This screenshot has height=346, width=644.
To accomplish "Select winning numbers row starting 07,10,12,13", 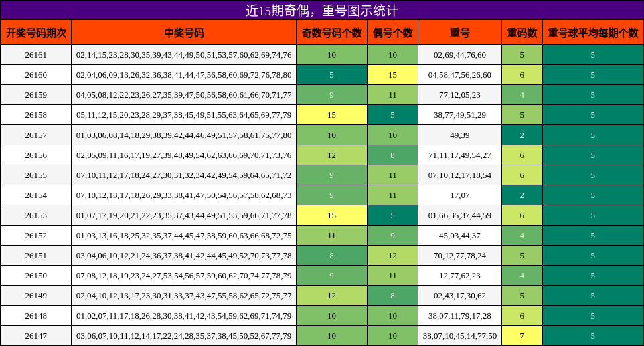I will click(183, 195).
